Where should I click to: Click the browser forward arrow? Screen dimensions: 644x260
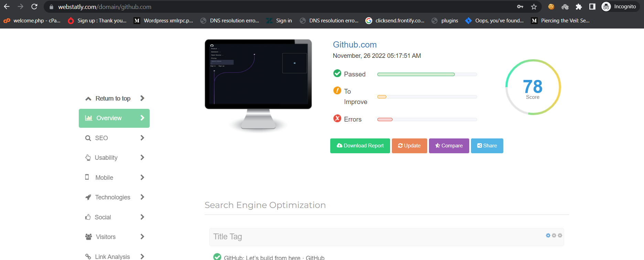[x=20, y=7]
